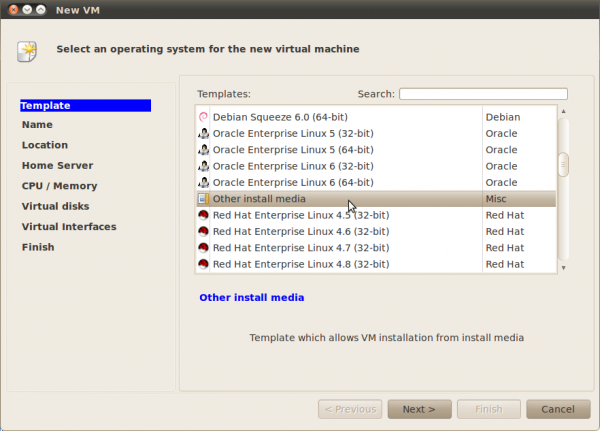This screenshot has width=600, height=431.
Task: Focus the template Search field
Action: [483, 94]
